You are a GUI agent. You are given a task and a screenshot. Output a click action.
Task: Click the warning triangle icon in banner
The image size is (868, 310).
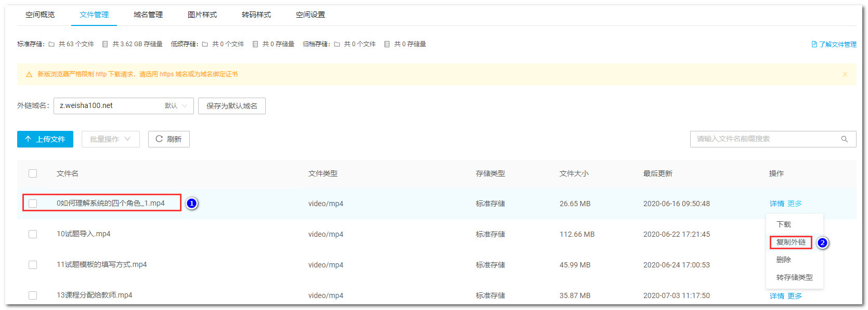click(29, 74)
